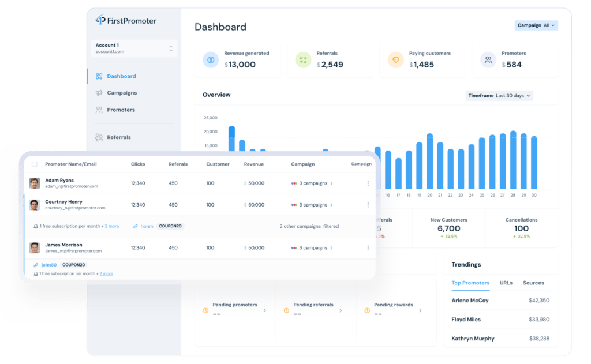Click the link icon beside honm

click(135, 227)
